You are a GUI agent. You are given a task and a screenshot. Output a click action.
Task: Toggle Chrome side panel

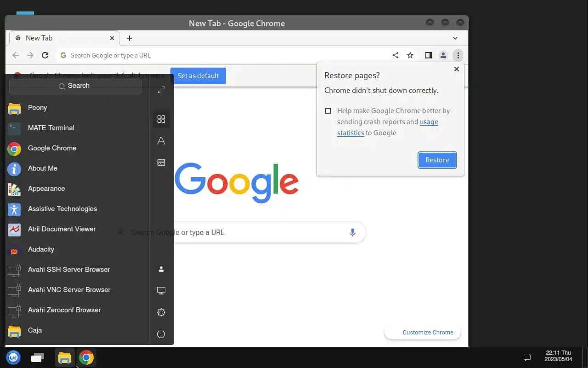tap(428, 55)
